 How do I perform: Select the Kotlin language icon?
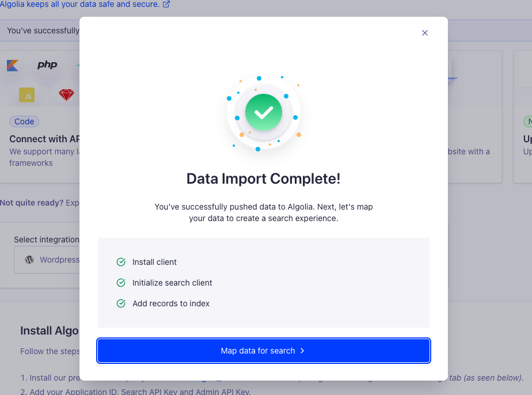pos(13,65)
